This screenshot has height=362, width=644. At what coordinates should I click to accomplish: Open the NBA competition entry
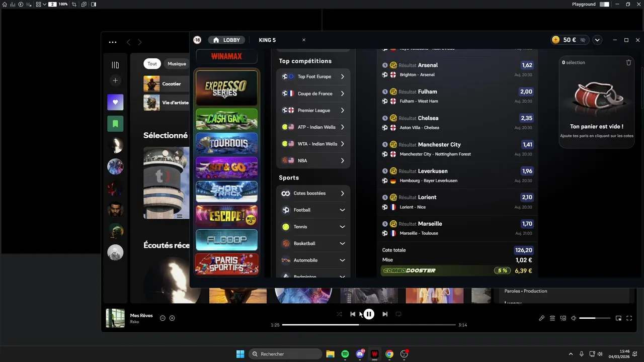[x=313, y=161]
